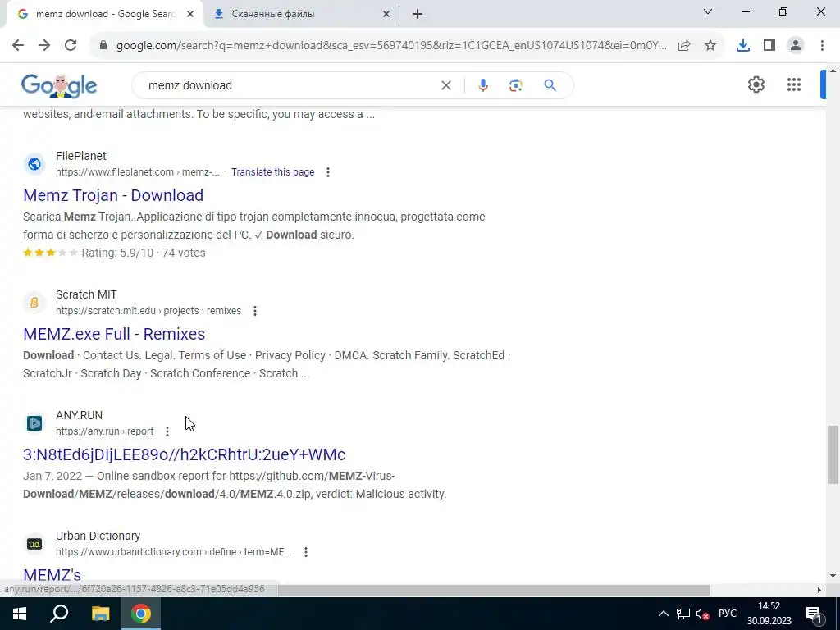Click Scratch MIT favicon

pos(34,303)
